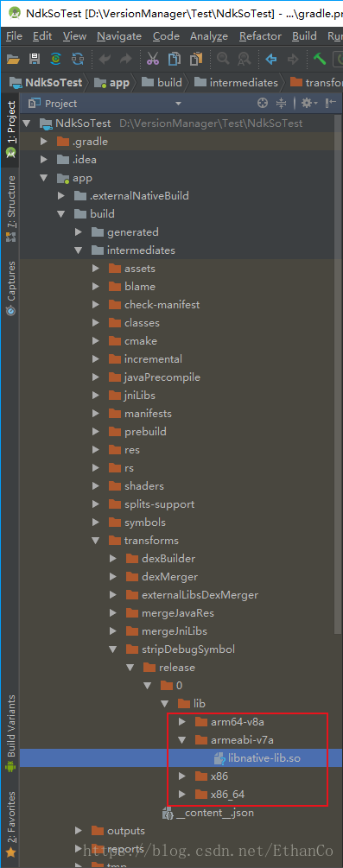Click the Save All floppy icon
The image size is (343, 868).
click(x=35, y=59)
